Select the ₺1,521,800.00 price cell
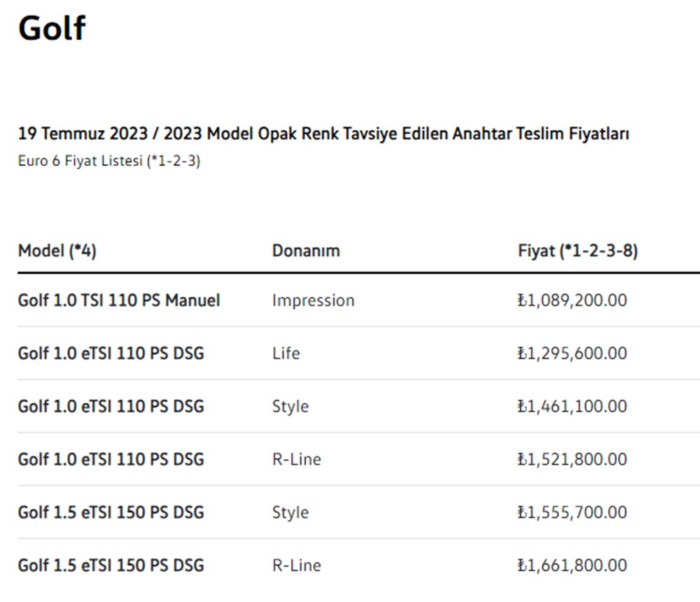The image size is (700, 602). pos(572,459)
